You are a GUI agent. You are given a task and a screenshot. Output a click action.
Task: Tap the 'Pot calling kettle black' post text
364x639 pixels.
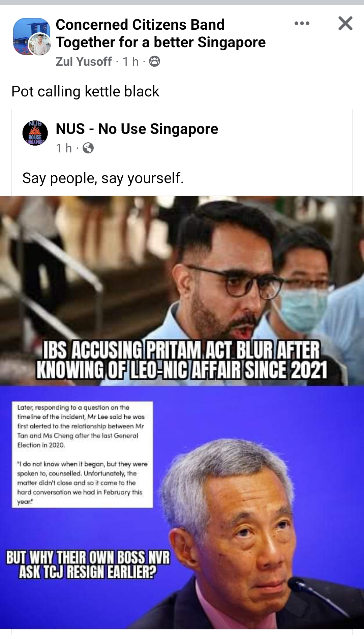tap(85, 91)
